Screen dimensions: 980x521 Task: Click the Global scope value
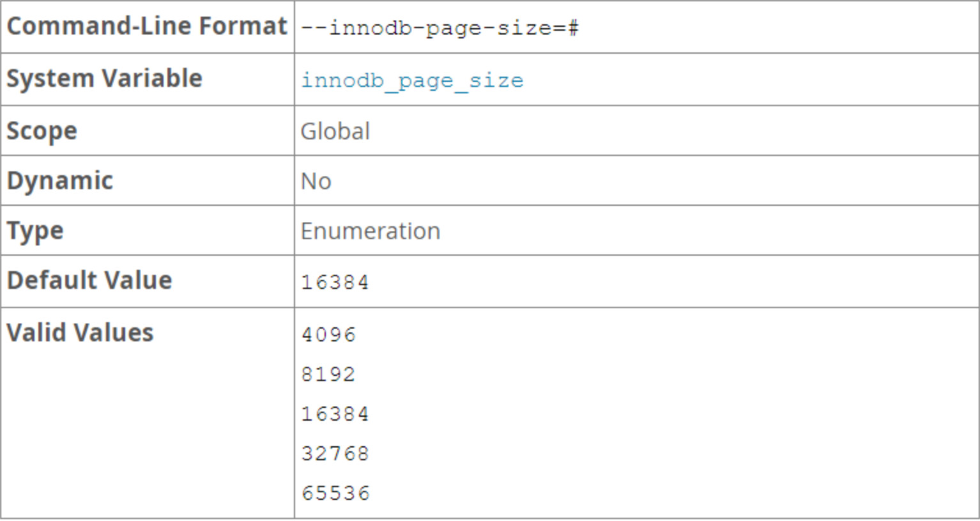tap(335, 132)
